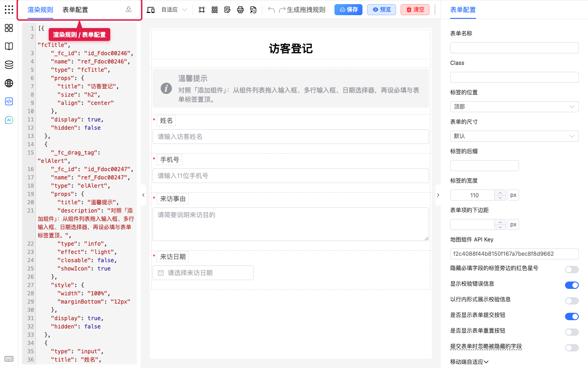Click the document script toolbar icon
This screenshot has width=588, height=368.
click(x=253, y=10)
